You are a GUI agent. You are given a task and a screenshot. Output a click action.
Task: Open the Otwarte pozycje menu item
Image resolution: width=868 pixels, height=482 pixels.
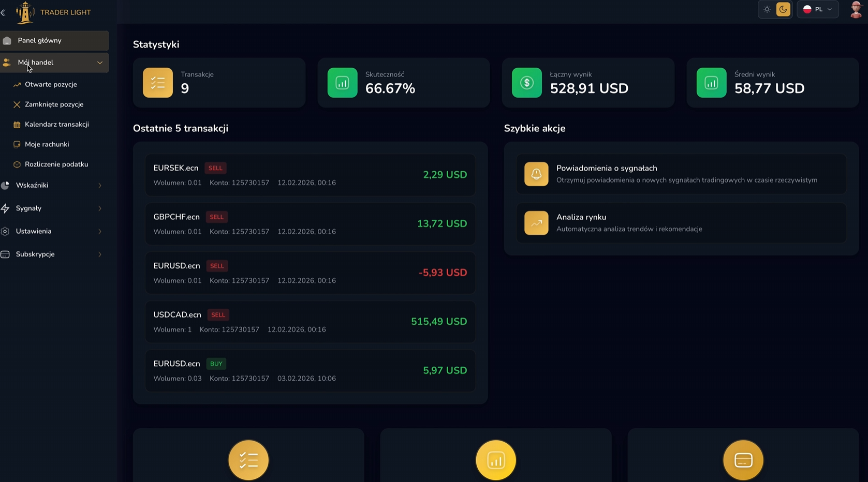pos(51,84)
